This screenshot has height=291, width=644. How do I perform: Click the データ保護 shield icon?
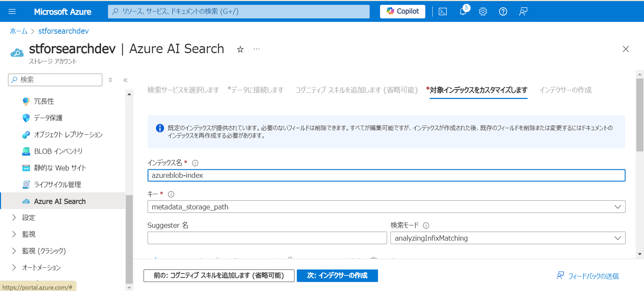(x=26, y=118)
